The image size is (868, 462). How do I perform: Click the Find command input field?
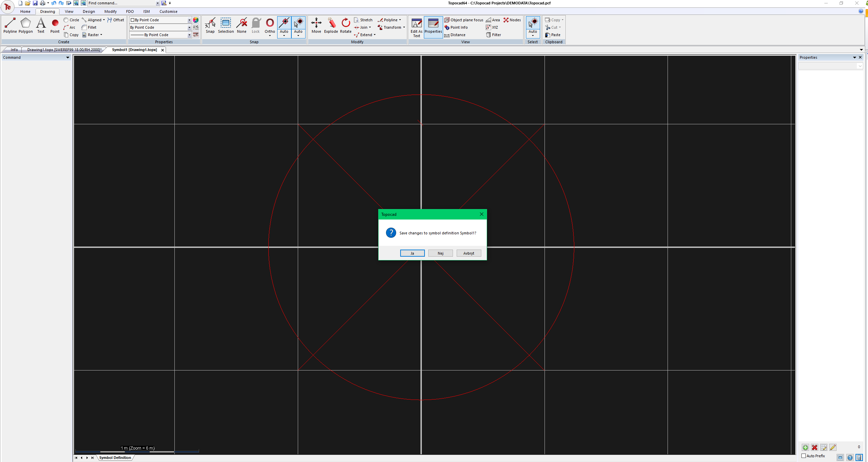121,3
